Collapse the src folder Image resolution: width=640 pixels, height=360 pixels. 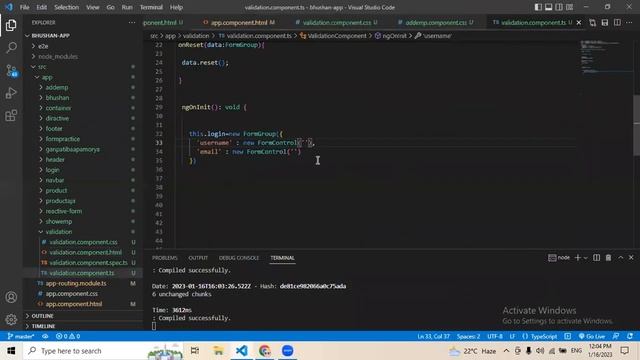point(42,67)
